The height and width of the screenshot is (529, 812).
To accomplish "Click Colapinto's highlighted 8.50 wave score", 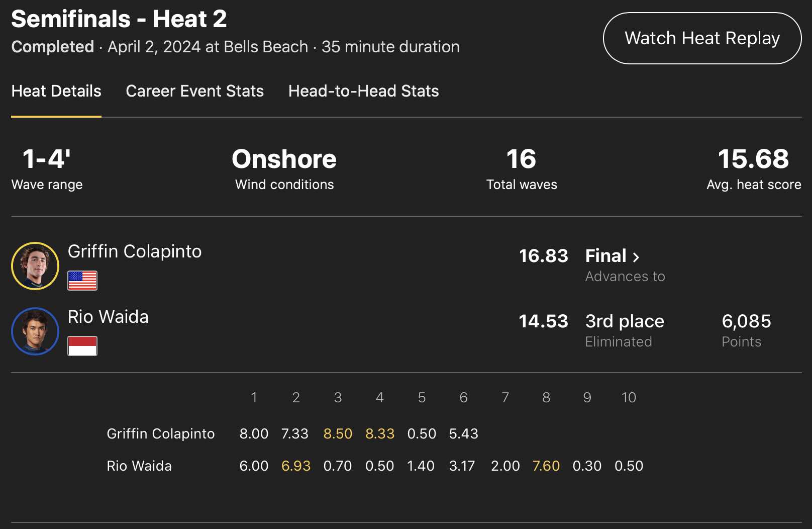I will click(x=338, y=433).
